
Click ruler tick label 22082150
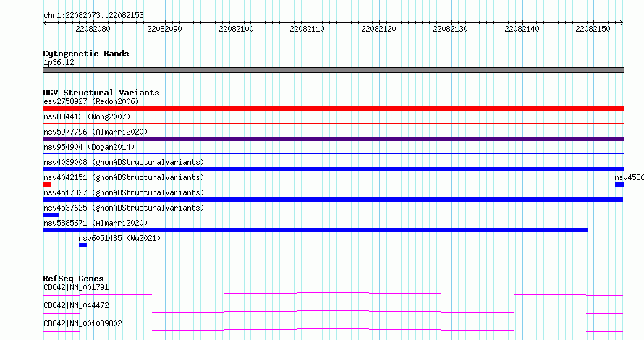pyautogui.click(x=593, y=29)
